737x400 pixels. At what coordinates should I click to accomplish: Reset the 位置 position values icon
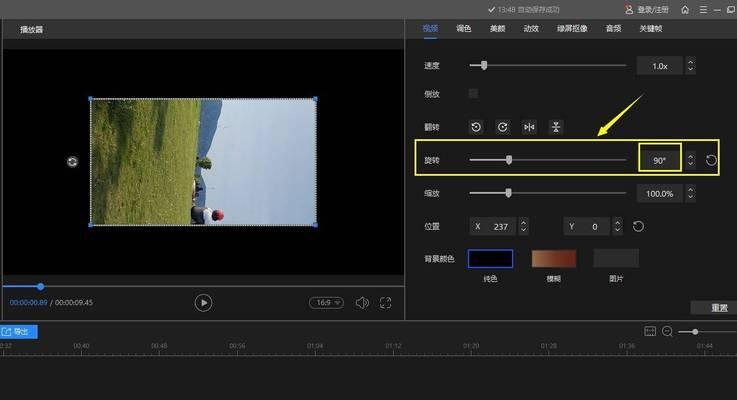pos(638,227)
